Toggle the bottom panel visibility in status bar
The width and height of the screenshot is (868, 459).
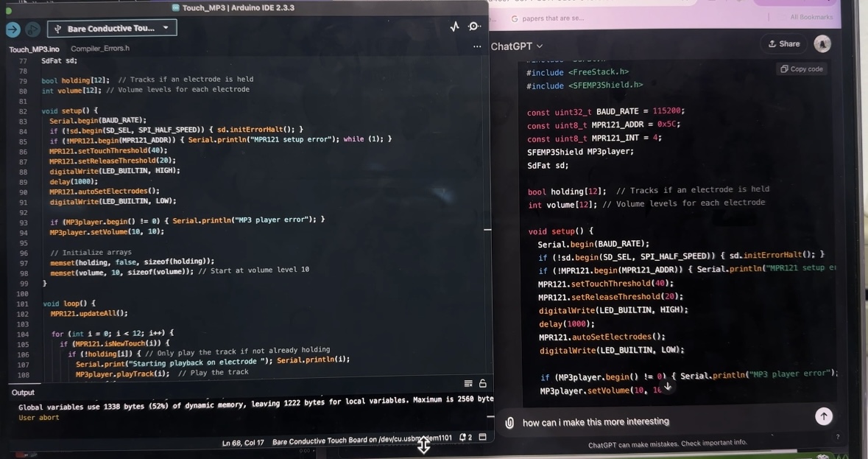pos(483,437)
